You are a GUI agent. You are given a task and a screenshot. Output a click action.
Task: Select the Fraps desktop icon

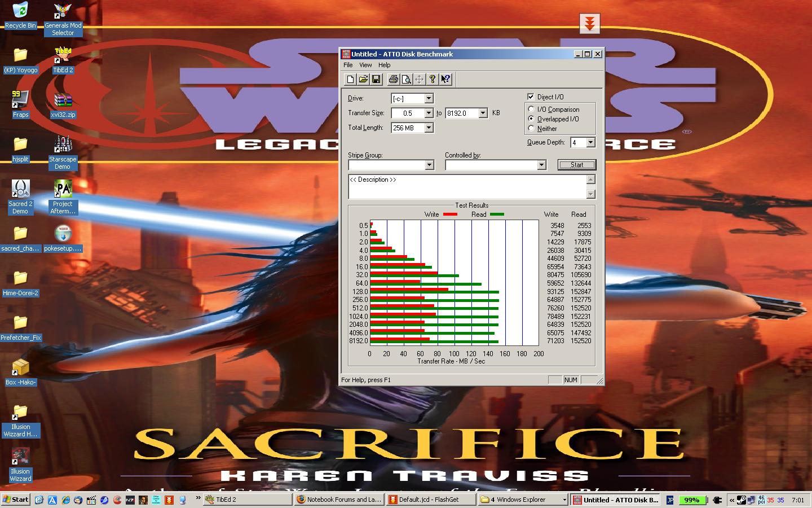pyautogui.click(x=20, y=104)
